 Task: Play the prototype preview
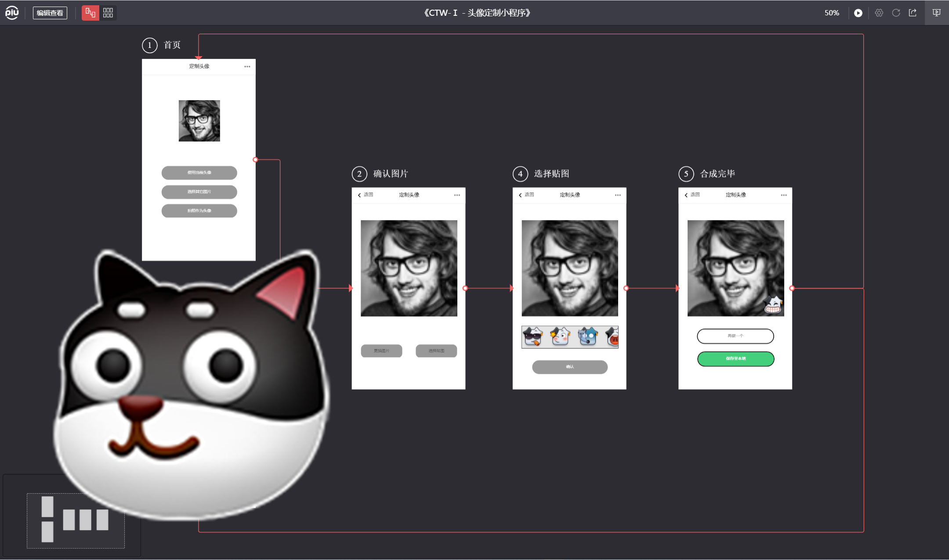tap(858, 13)
